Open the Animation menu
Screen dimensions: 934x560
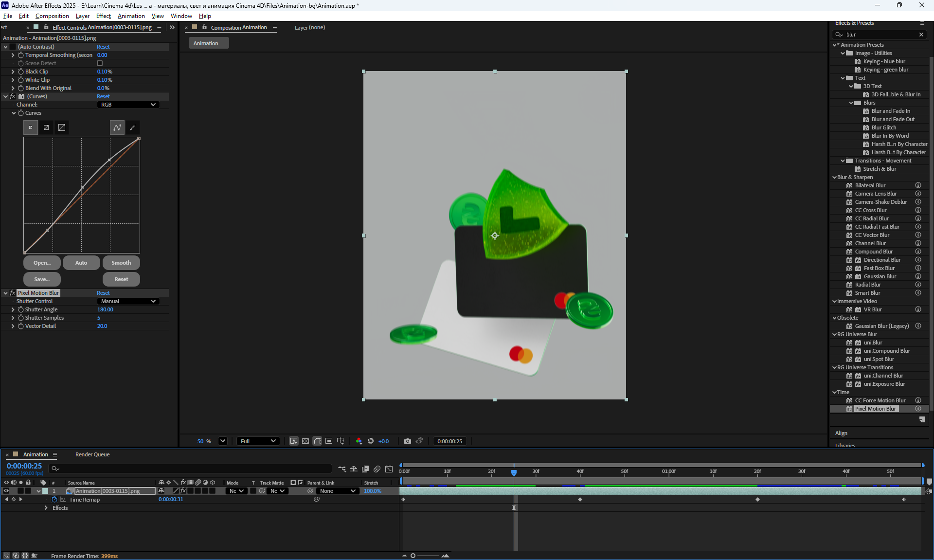pos(131,16)
